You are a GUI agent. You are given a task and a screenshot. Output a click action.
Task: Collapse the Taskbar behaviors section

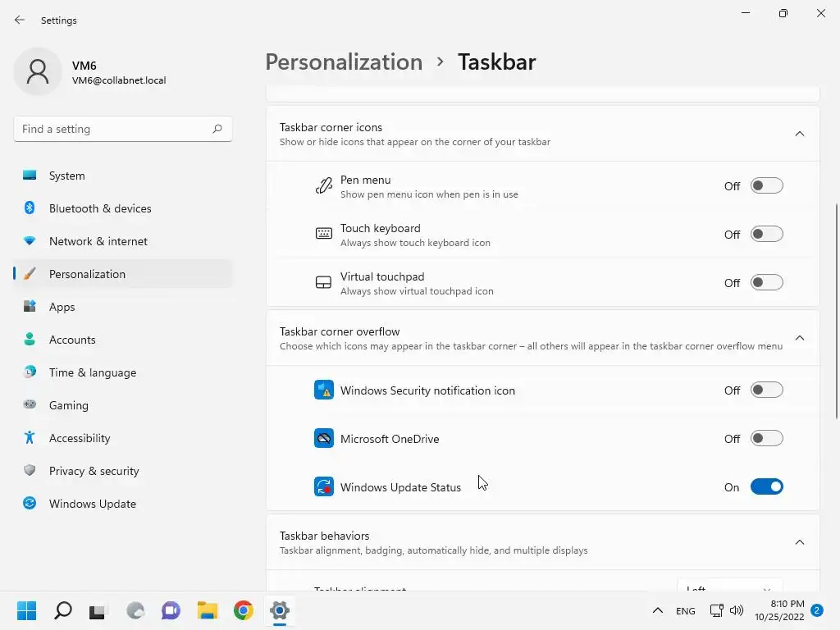pyautogui.click(x=799, y=542)
